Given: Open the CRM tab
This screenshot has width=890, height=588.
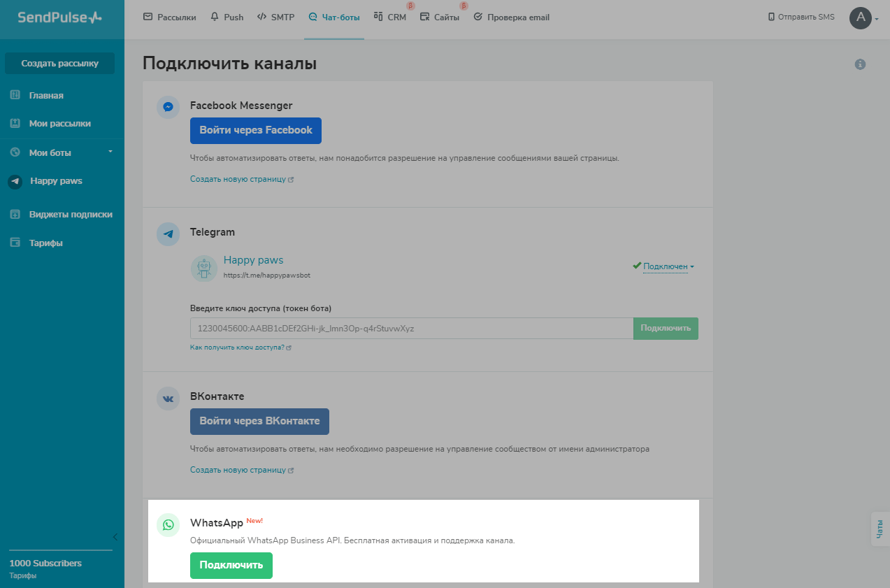Looking at the screenshot, I should (390, 17).
